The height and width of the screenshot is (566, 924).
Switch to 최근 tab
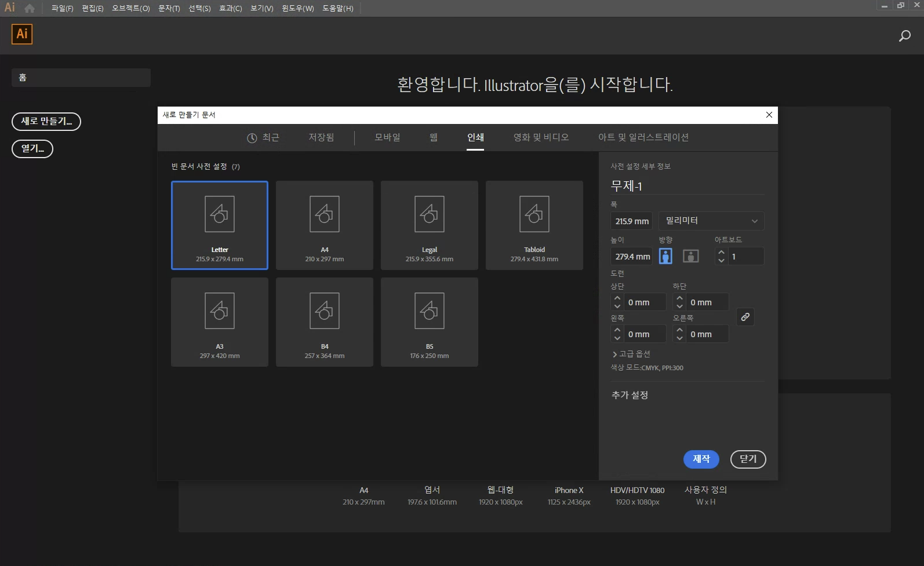click(x=263, y=137)
